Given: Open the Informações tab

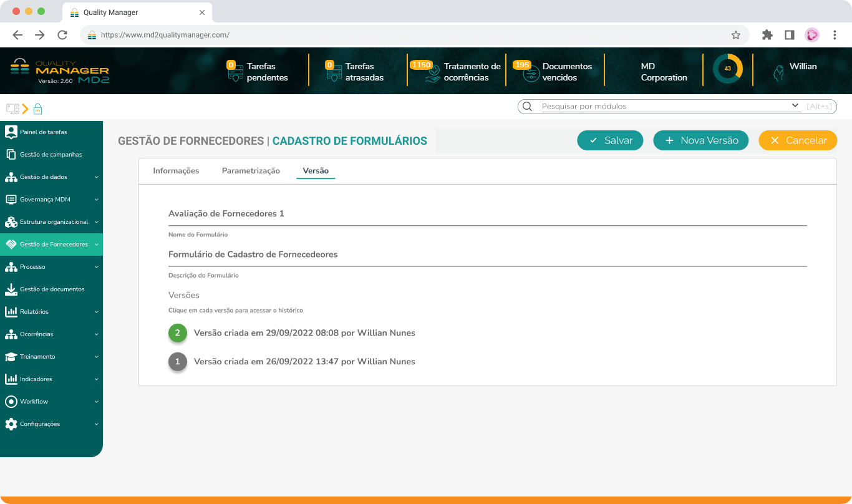Looking at the screenshot, I should (176, 170).
